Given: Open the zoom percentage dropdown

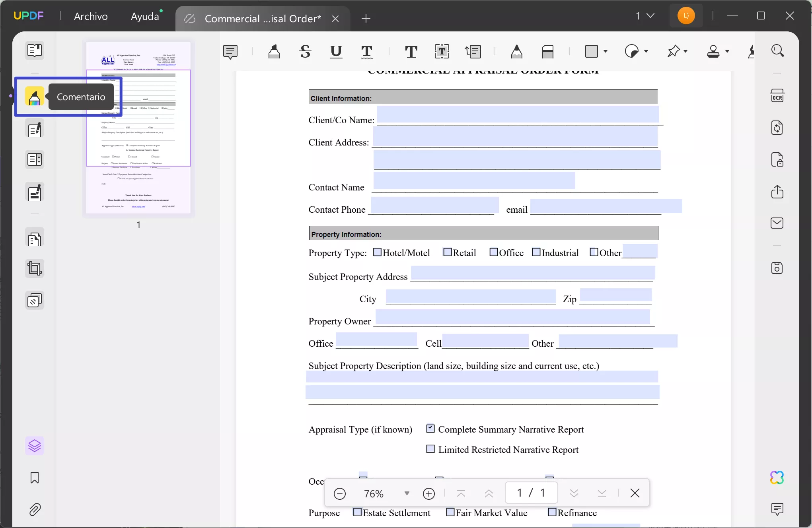Looking at the screenshot, I should point(407,493).
